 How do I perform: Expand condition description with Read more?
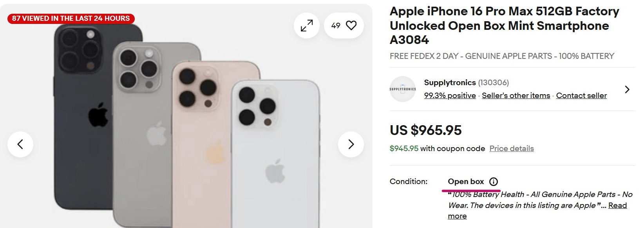617,206
